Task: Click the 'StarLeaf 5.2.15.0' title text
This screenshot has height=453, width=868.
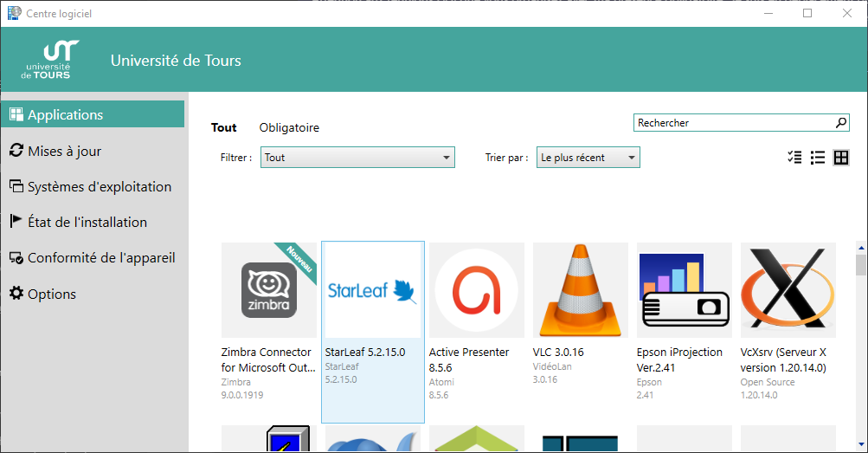Action: tap(365, 353)
